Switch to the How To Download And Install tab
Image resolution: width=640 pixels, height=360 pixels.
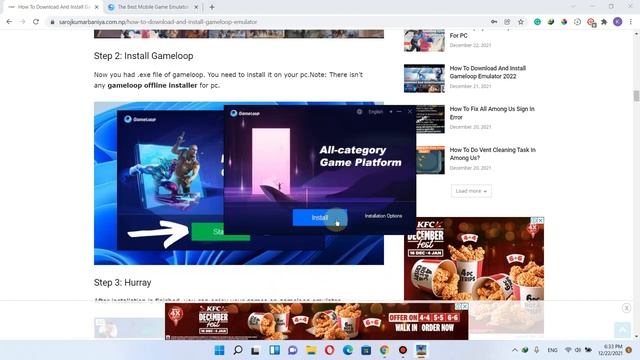coord(53,7)
